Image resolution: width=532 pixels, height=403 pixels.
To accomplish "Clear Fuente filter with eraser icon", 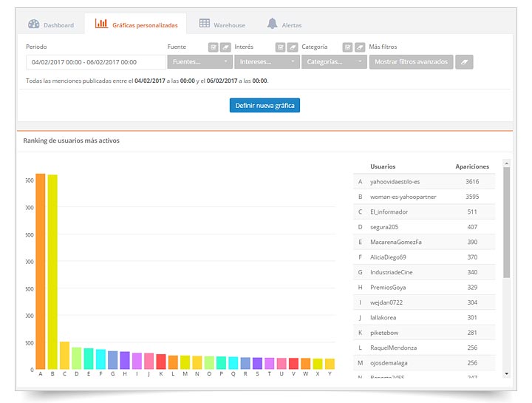I will (225, 47).
